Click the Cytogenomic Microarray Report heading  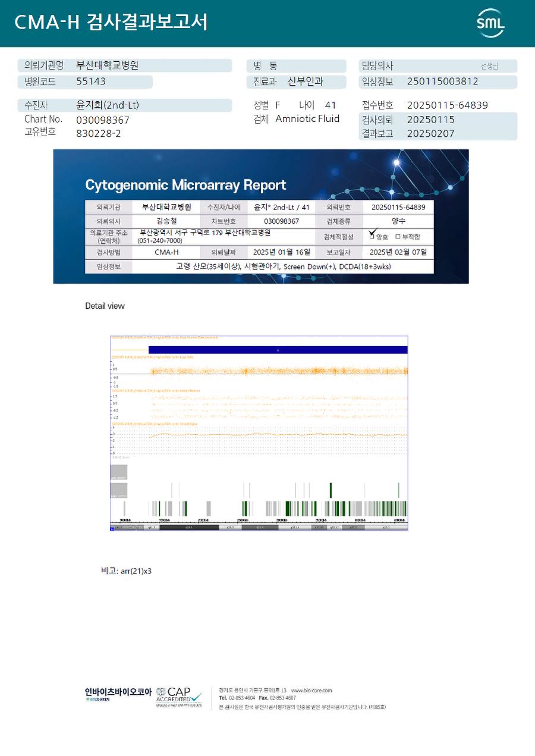click(x=185, y=185)
